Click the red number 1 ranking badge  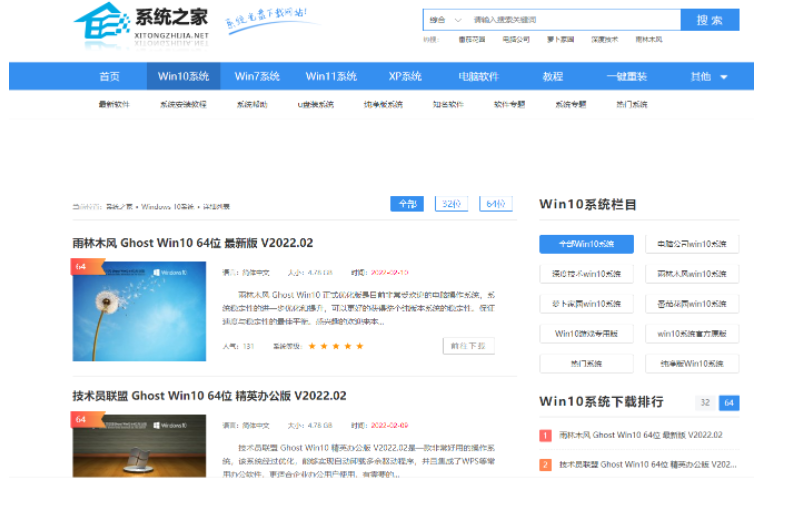point(545,436)
